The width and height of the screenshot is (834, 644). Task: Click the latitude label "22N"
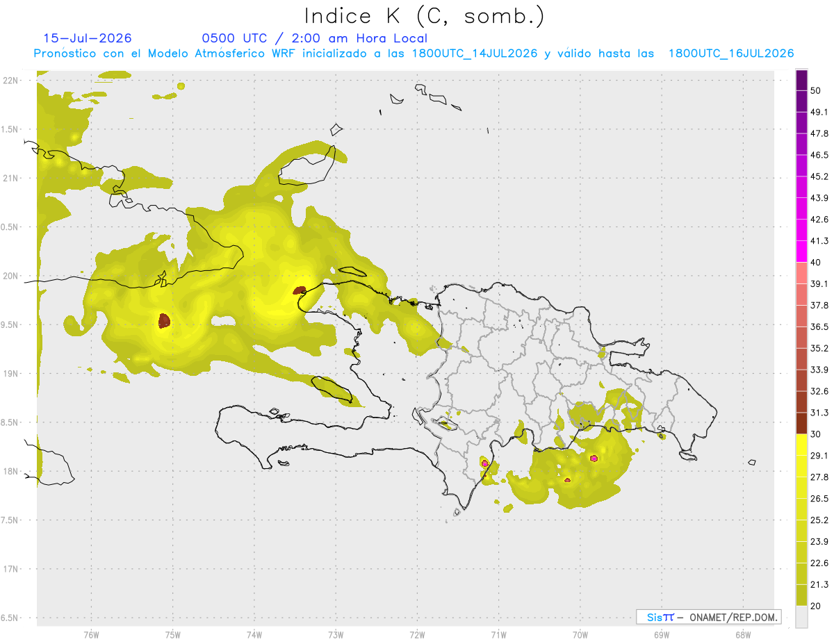click(x=11, y=81)
